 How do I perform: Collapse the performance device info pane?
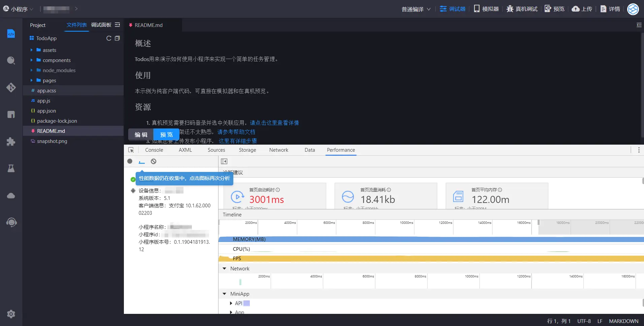(224, 161)
